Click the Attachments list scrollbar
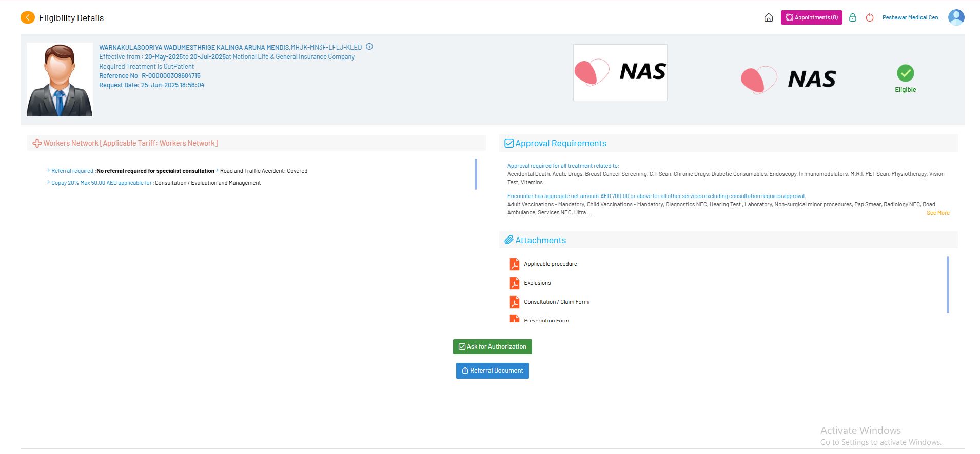980x454 pixels. [x=948, y=285]
